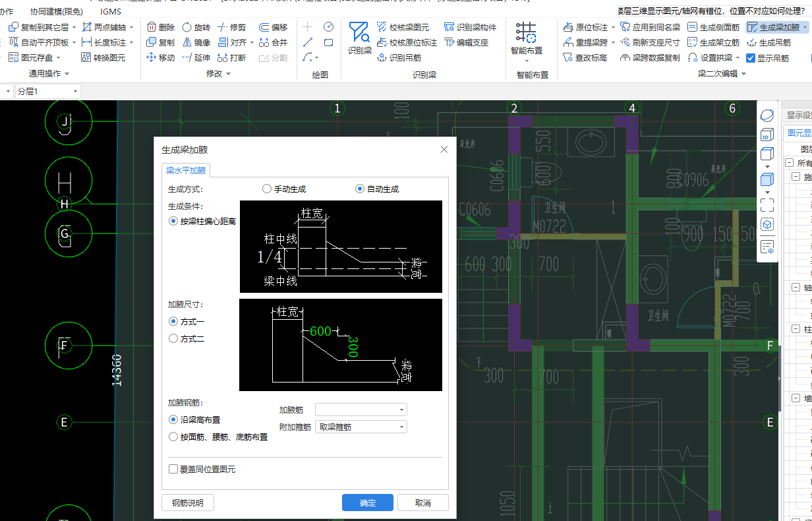Screen dimensions: 812x521
Task: Open the 协同建模(限免) menu tab
Action: point(56,11)
